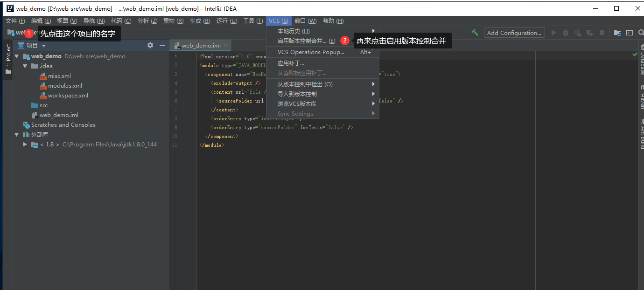Open the 视图 (V) menu

coord(67,21)
